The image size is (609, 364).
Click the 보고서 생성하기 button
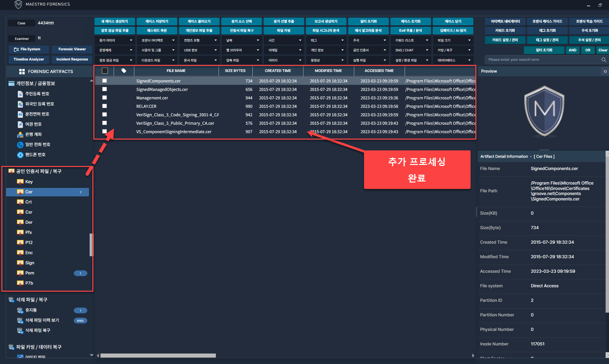point(326,21)
